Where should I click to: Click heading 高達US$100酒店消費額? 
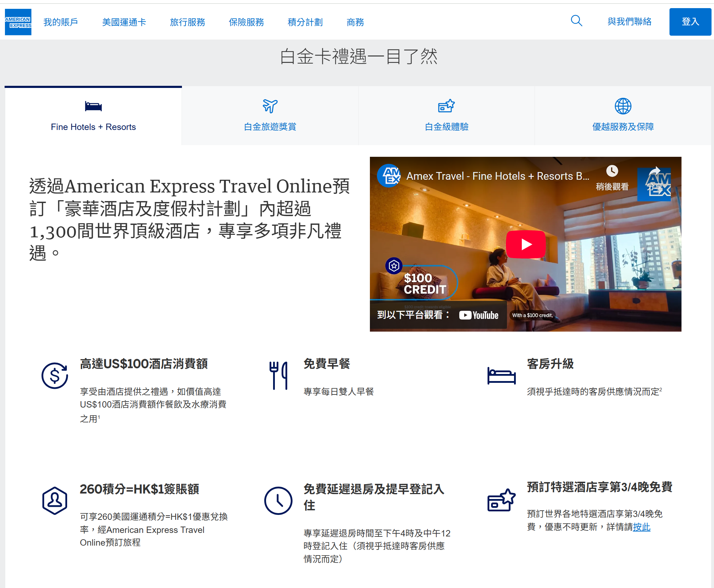pyautogui.click(x=144, y=364)
